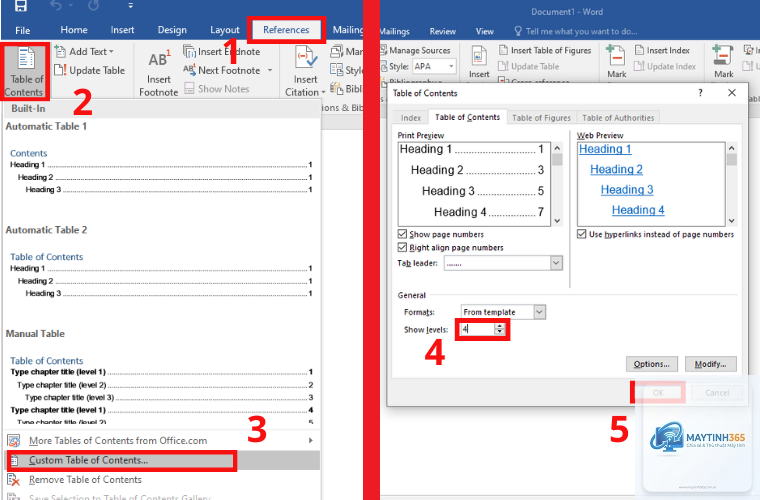This screenshot has width=760, height=500.
Task: Open the Tab leader dropdown
Action: coord(556,263)
